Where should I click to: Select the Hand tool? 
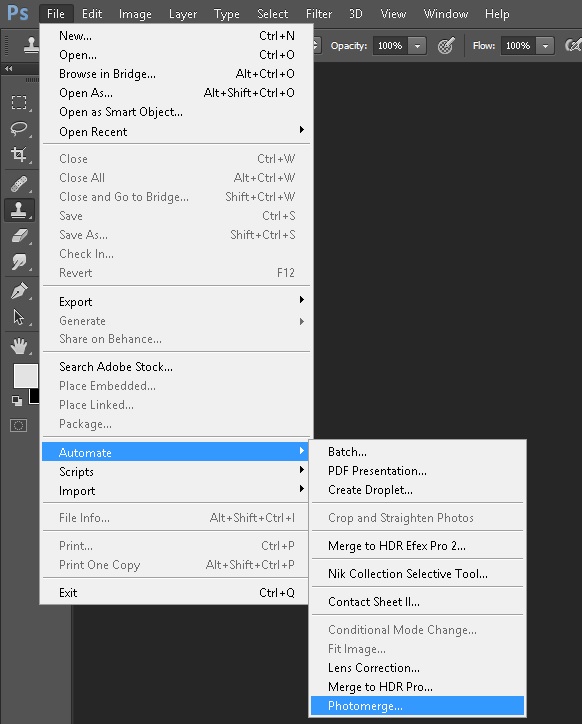tap(19, 345)
